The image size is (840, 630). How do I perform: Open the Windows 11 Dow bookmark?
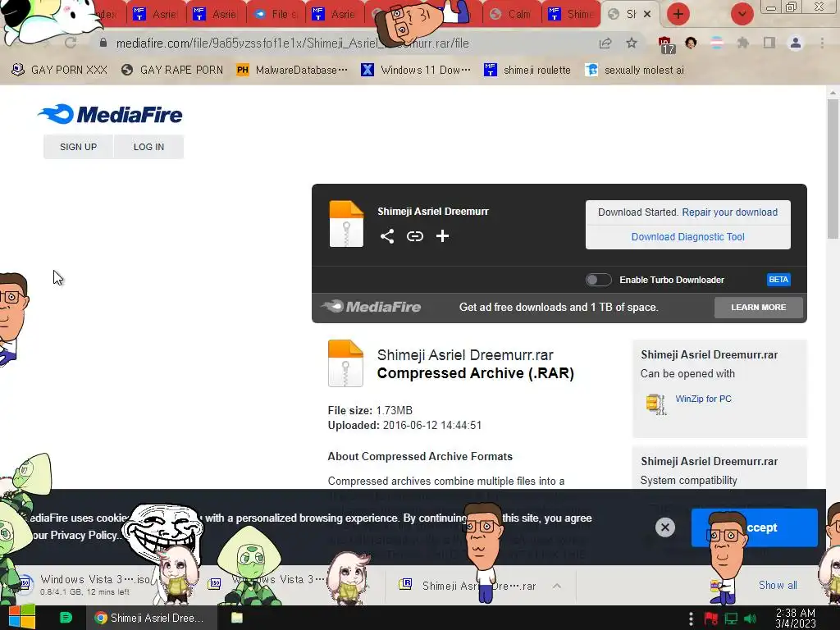[416, 70]
